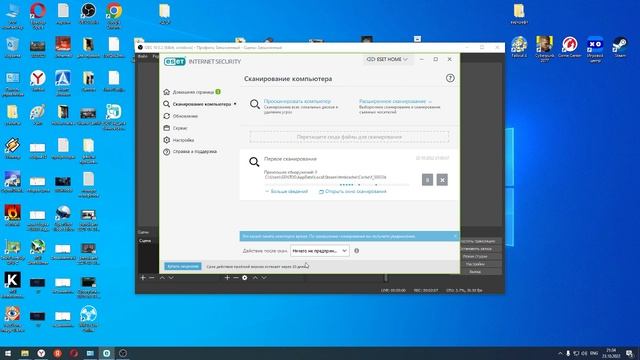Viewport: 640px width, 360px height.
Task: Open the OBS Studio desktop shortcut
Action: [x=88, y=13]
